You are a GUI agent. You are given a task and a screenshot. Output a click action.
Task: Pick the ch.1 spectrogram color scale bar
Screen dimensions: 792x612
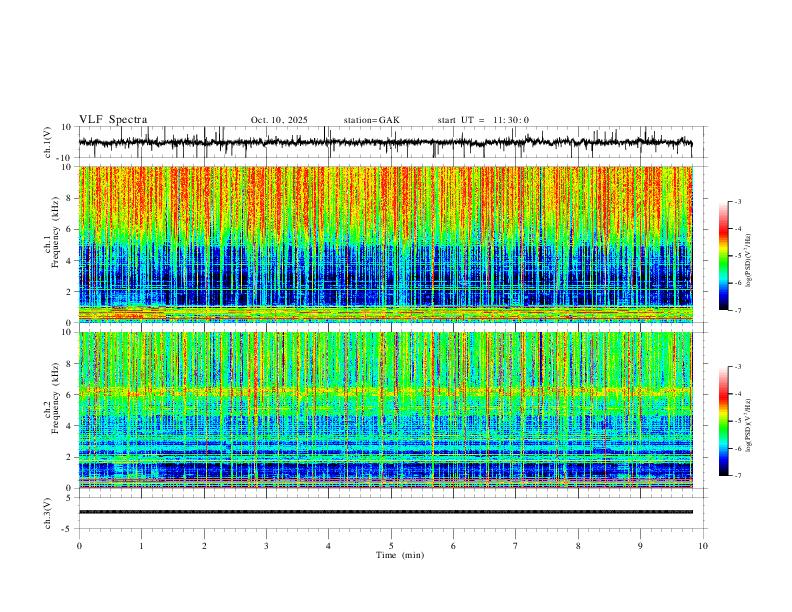coord(723,256)
